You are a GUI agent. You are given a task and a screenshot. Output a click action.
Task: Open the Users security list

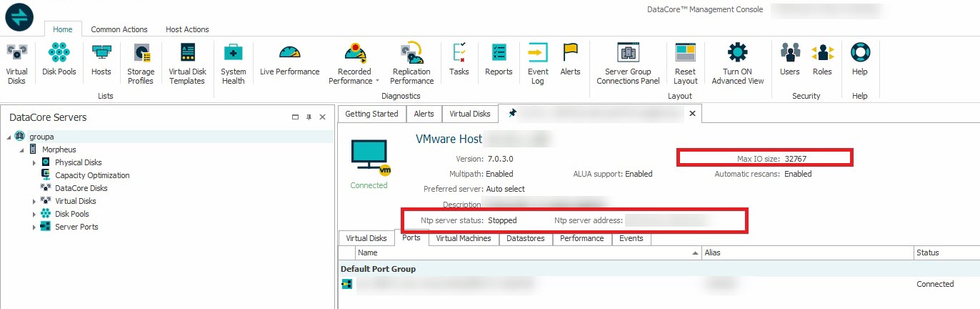coord(790,59)
